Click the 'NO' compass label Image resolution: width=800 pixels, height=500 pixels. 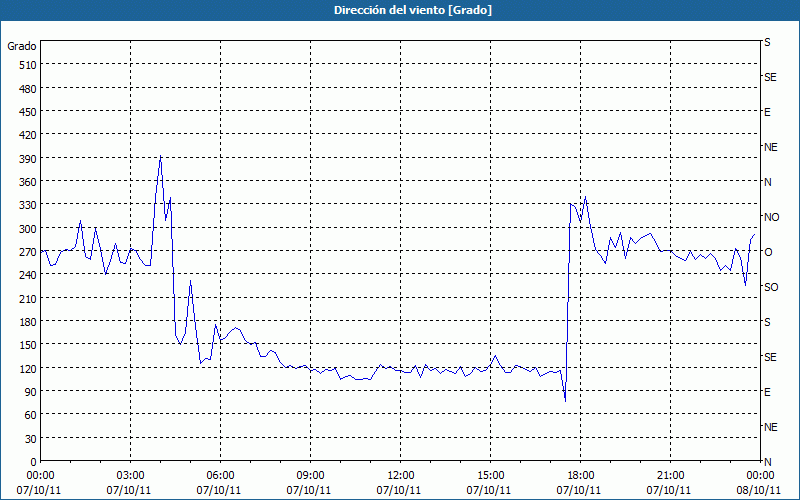pos(772,217)
